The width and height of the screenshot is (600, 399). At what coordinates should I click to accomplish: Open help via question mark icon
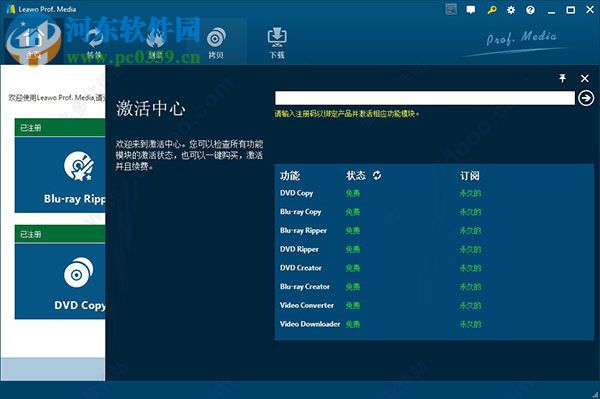530,10
